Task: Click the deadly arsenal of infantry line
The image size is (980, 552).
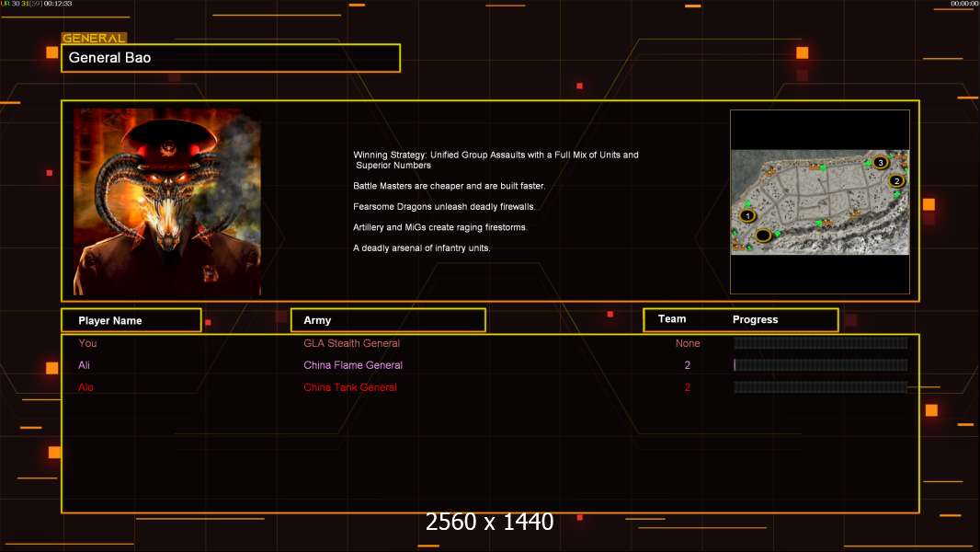Action: 421,247
